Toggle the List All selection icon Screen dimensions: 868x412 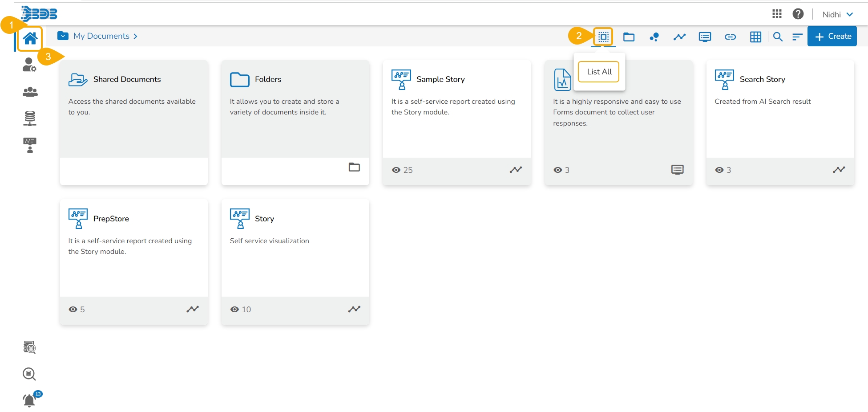click(603, 37)
